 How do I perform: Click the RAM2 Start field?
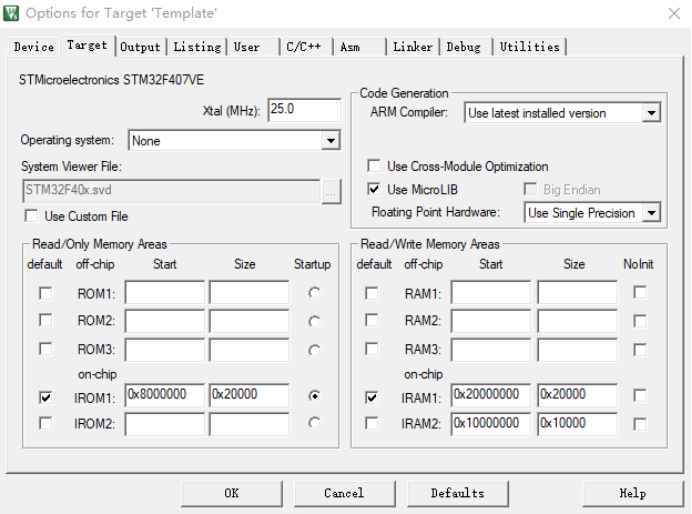[491, 321]
